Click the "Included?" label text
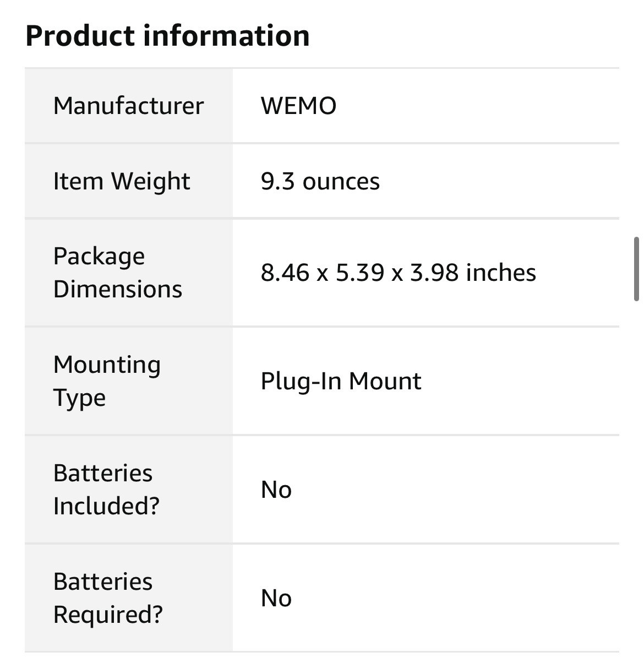644x668 pixels. click(106, 506)
